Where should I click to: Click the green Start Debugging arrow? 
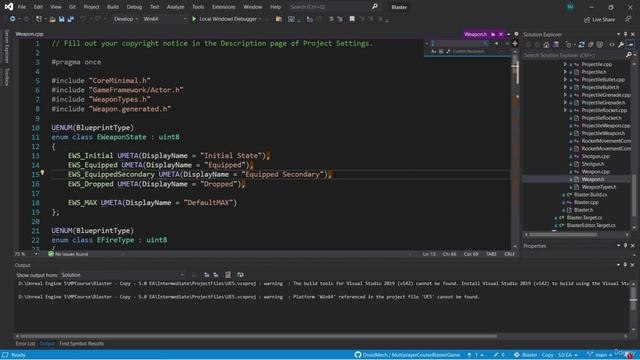coord(194,19)
